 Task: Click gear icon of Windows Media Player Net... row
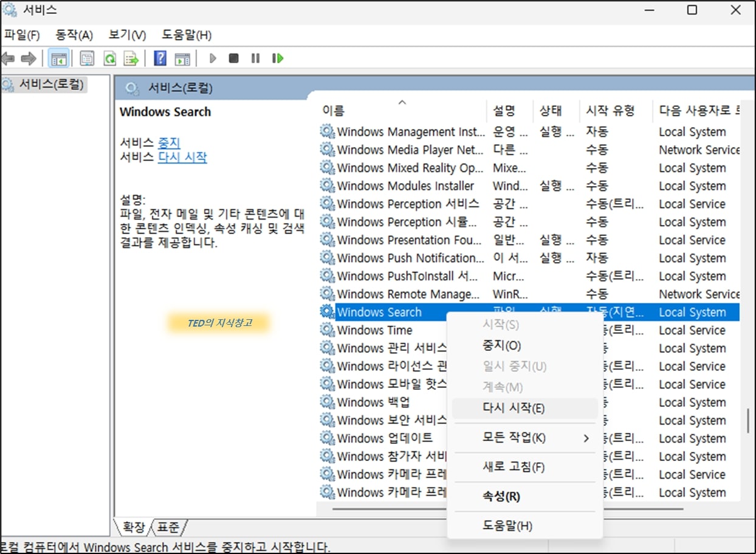pos(328,150)
